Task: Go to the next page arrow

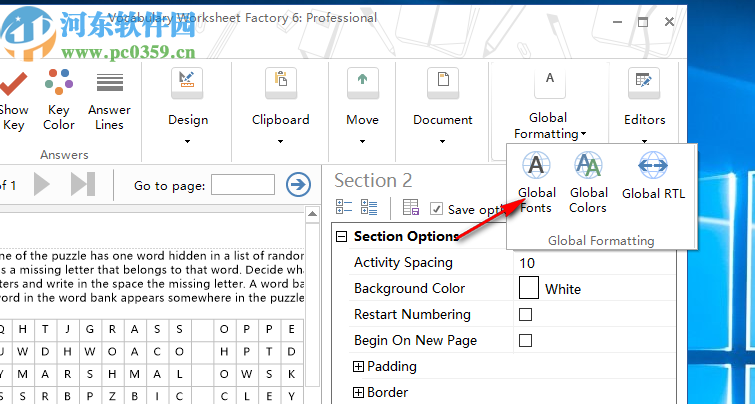Action: (x=42, y=184)
